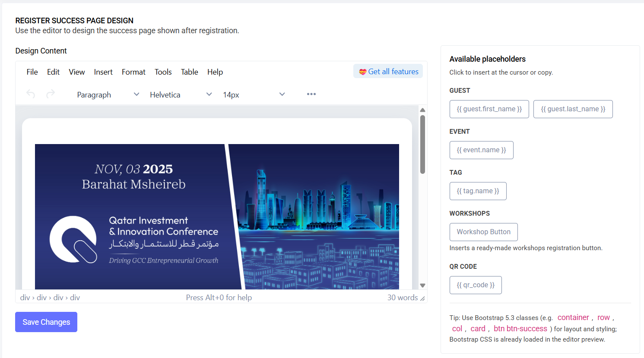Insert the guest.first_name placeholder
This screenshot has width=644, height=358.
coord(489,109)
